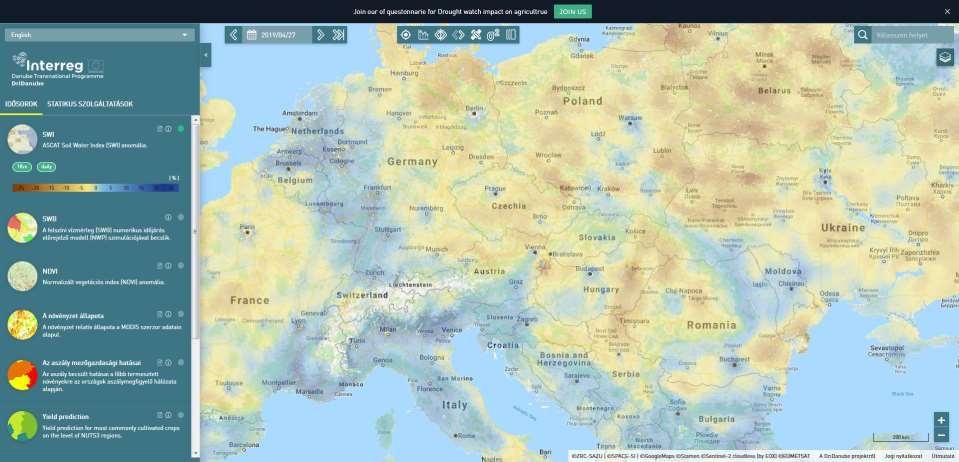Viewport: 959px width, 462px height.
Task: Click the search magnifier icon
Action: [862, 35]
